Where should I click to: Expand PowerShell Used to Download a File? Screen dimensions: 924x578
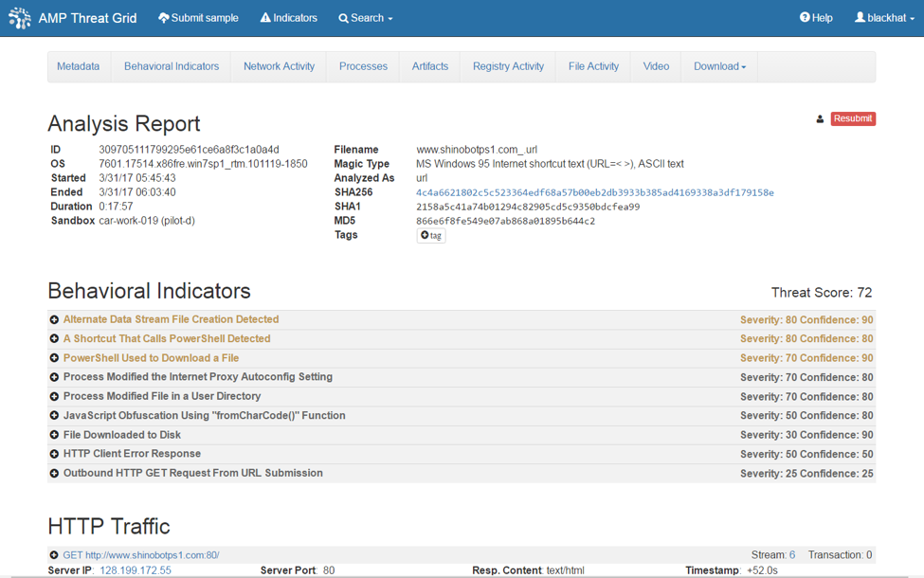tap(151, 358)
